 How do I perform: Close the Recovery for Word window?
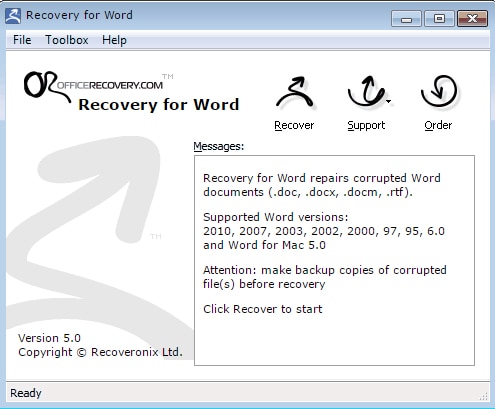(473, 18)
